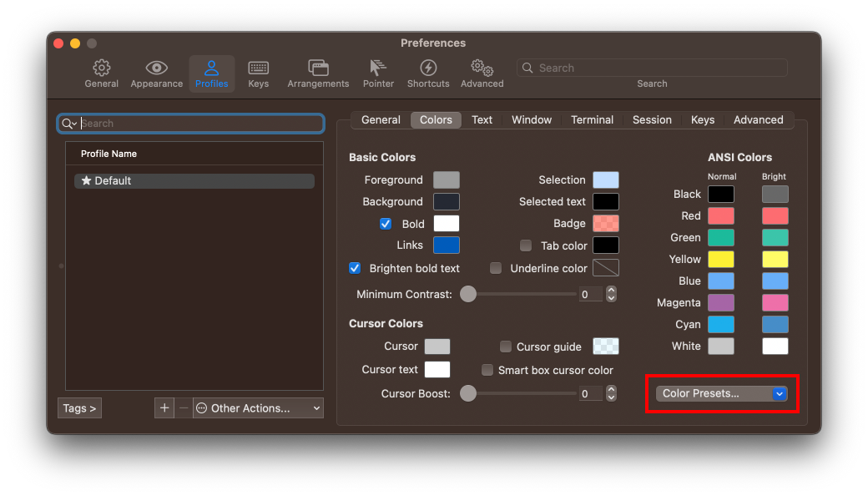Click the Minimum Contrast value field

pyautogui.click(x=590, y=295)
